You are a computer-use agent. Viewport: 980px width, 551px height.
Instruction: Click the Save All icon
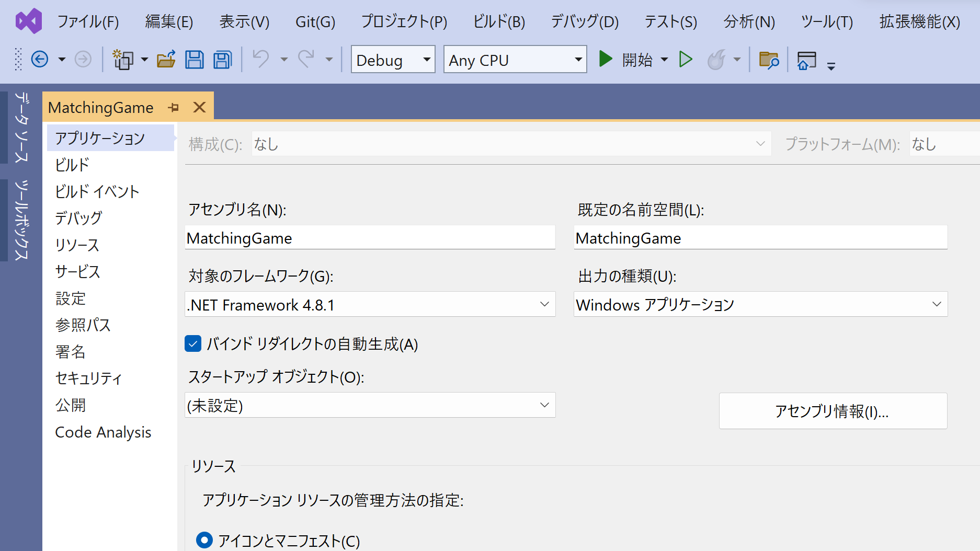[x=223, y=60]
